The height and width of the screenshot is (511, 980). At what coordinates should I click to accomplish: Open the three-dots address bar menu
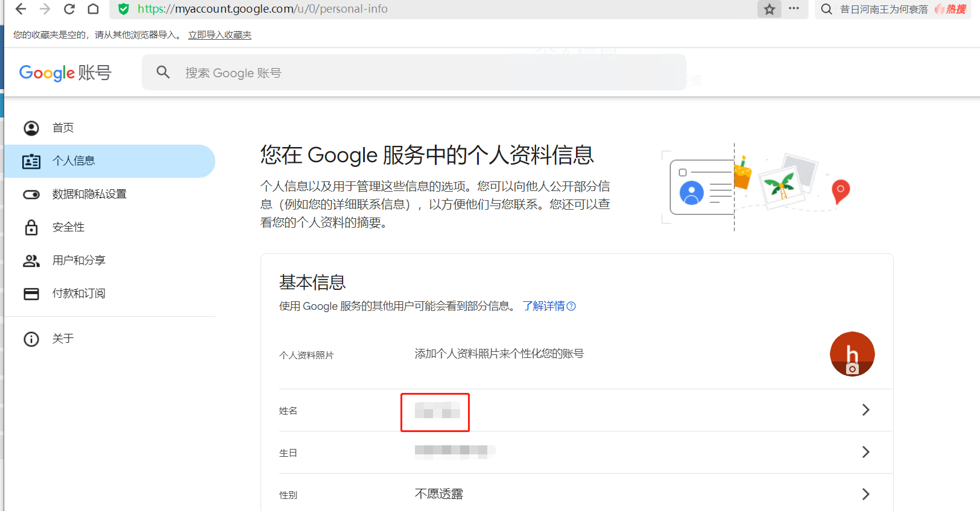pyautogui.click(x=794, y=8)
